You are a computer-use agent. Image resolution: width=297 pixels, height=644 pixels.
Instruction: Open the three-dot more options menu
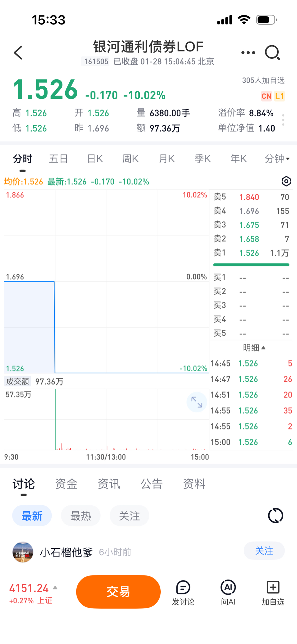pyautogui.click(x=248, y=53)
